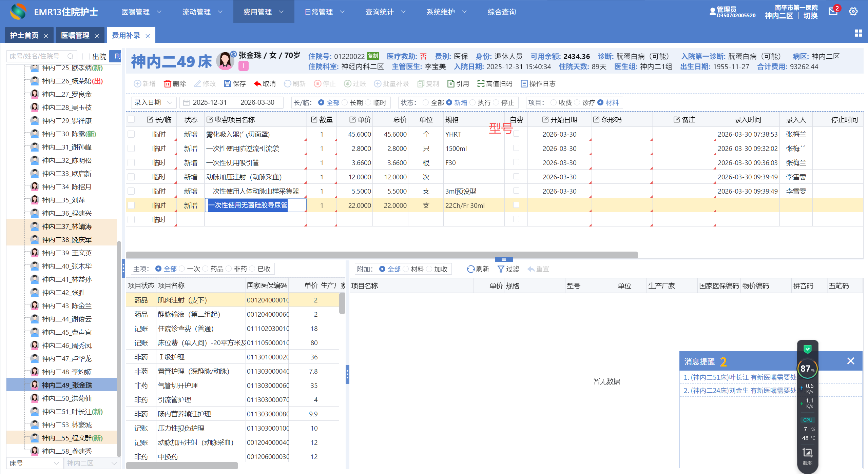Click the 过滤 funnel icon
This screenshot has width=868, height=474.
[500, 269]
